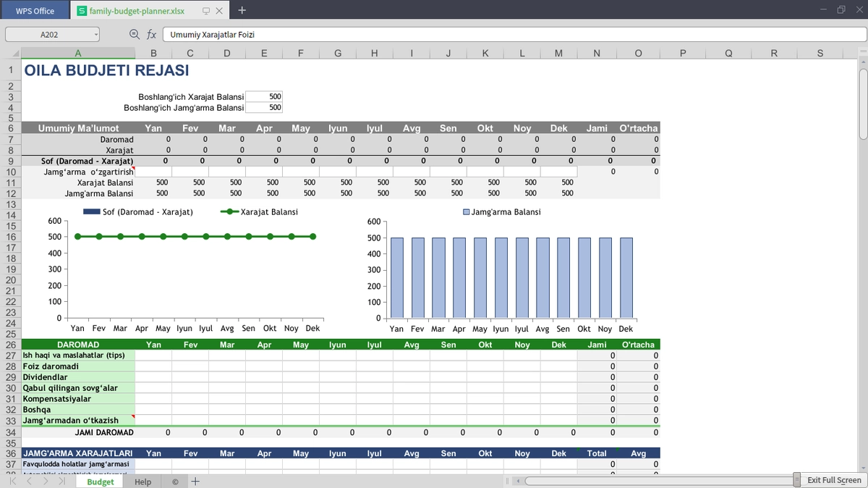Click the display icon in the file tab
Screen dimensions: 868x488
(x=206, y=11)
